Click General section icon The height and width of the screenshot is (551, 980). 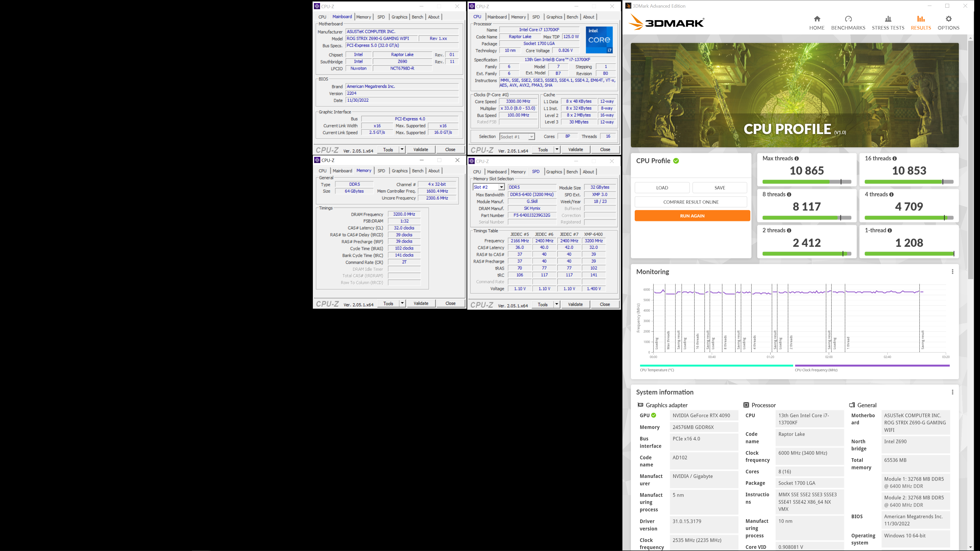pyautogui.click(x=852, y=405)
